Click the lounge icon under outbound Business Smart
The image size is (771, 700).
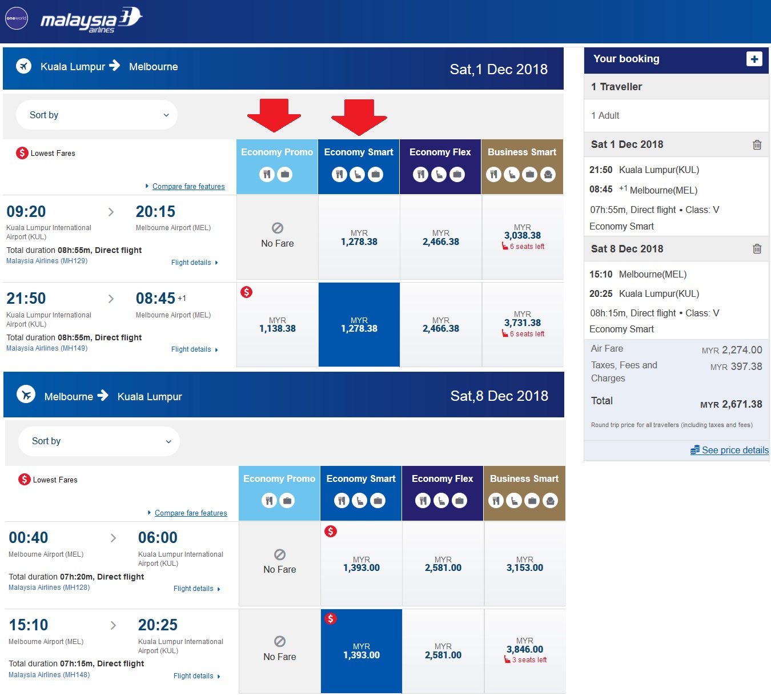point(548,175)
